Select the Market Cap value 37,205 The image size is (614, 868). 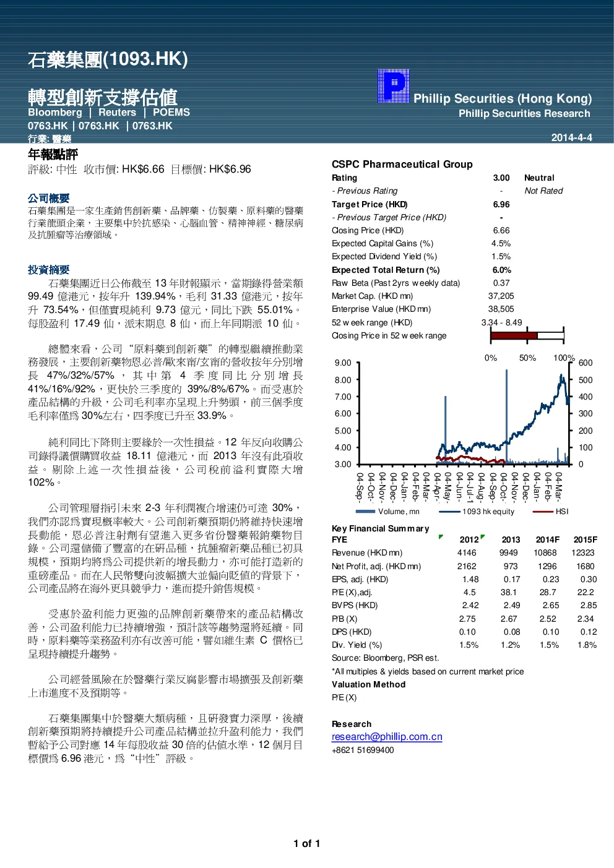[x=501, y=296]
